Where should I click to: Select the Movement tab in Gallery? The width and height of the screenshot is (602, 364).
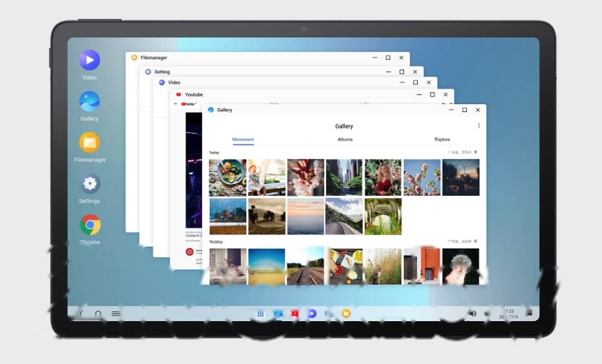243,140
